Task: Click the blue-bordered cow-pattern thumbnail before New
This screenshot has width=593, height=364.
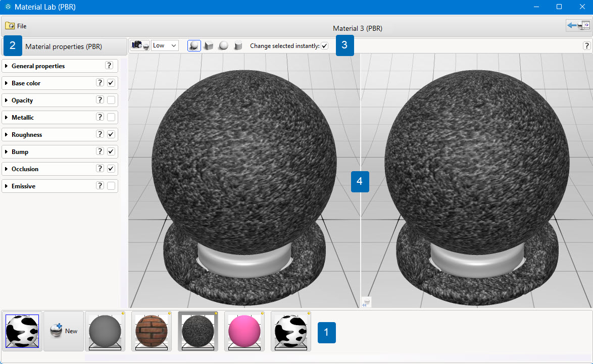Action: pyautogui.click(x=22, y=331)
